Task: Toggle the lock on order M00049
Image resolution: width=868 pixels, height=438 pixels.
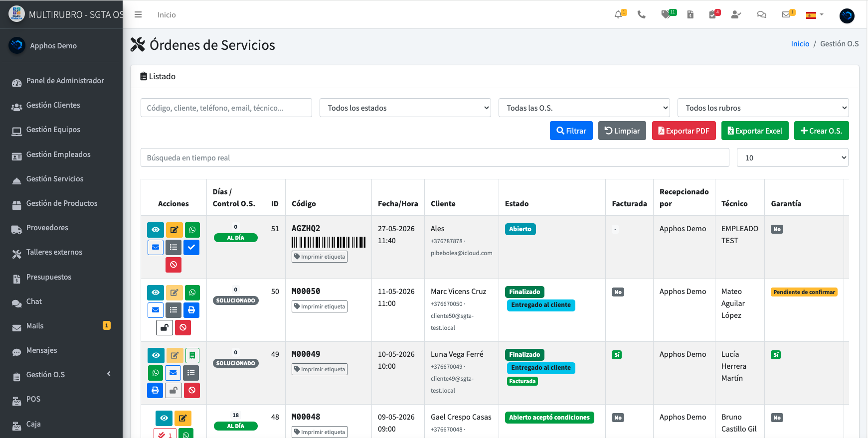Action: point(174,390)
